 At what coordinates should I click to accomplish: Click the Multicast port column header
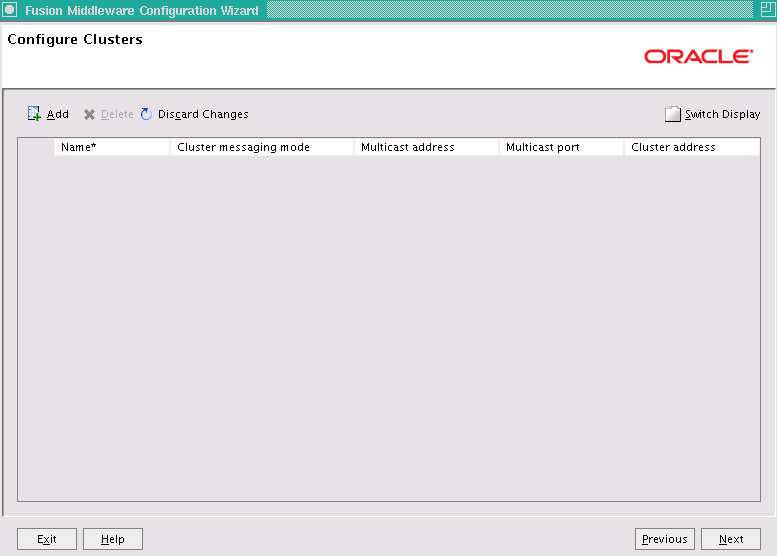coord(561,147)
